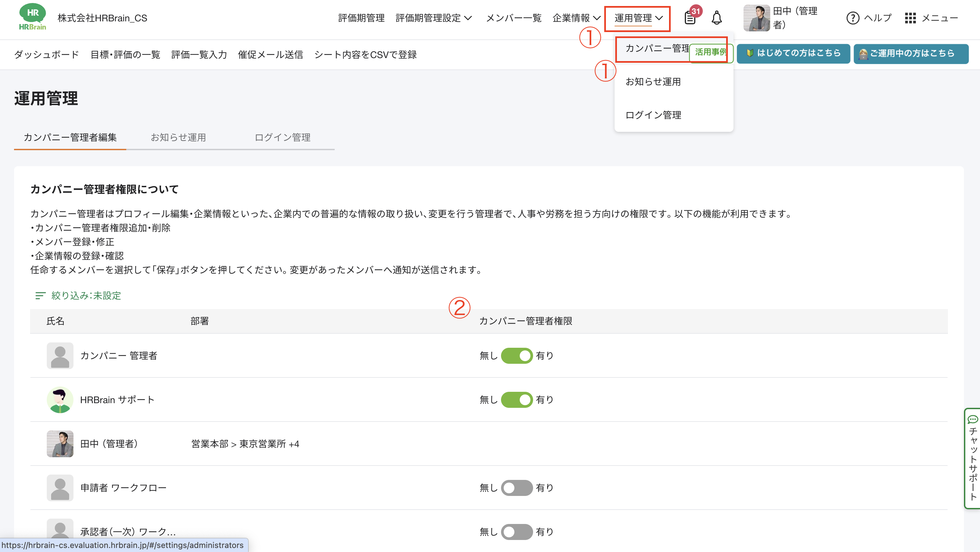Viewport: 980px width, 552px height.
Task: Collapse the 運用管理 dropdown menu
Action: click(x=638, y=18)
